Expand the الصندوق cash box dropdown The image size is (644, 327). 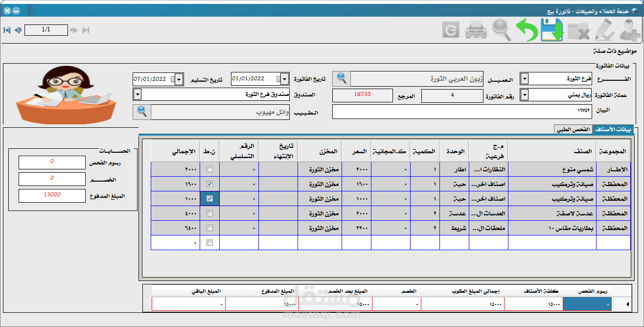pyautogui.click(x=137, y=94)
